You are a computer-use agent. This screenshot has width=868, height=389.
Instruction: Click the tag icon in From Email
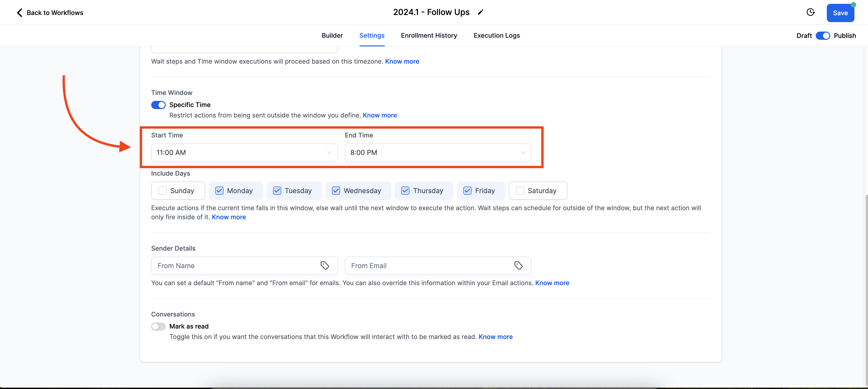518,266
